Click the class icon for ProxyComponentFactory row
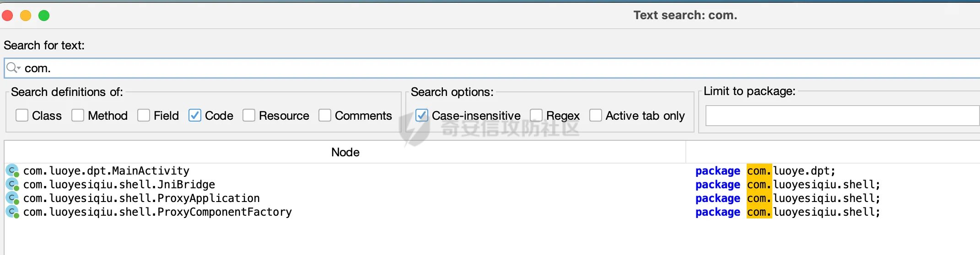Screen dimensions: 980x255 (x=12, y=212)
